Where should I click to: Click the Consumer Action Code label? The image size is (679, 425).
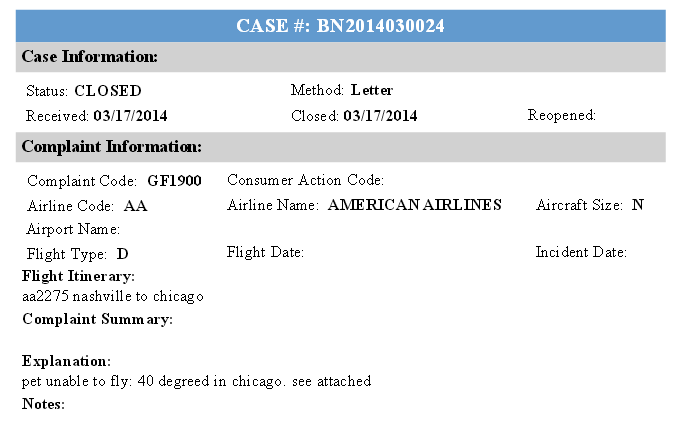[306, 180]
